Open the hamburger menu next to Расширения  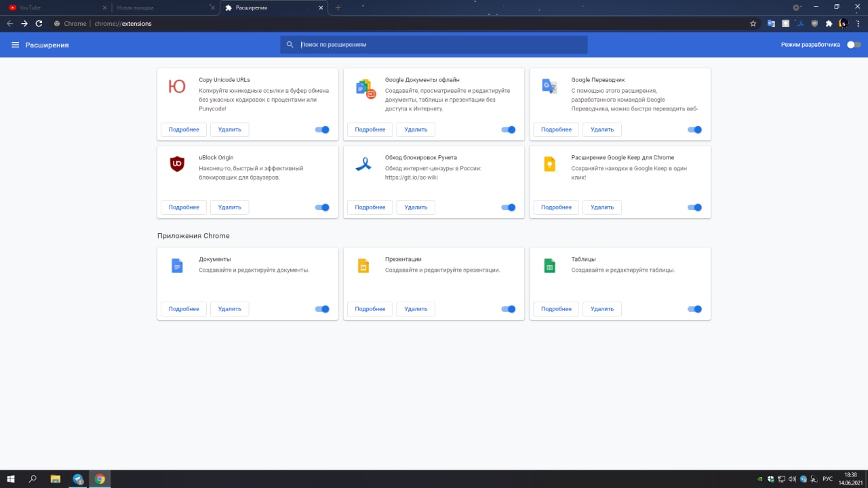coord(15,45)
